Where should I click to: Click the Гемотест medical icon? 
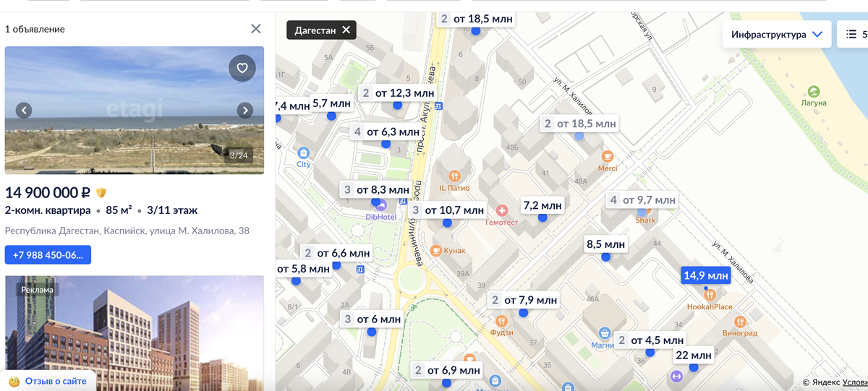[502, 210]
